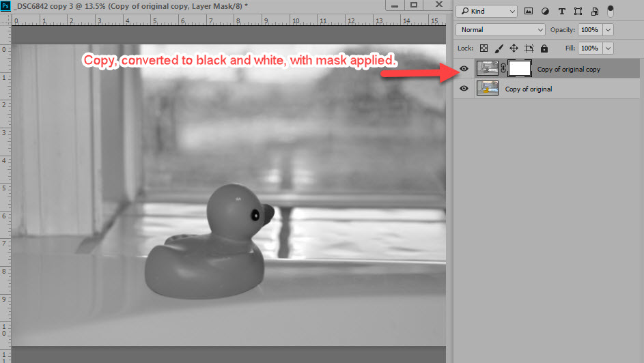Viewport: 644px width, 363px height.
Task: Filter for smart objects icon
Action: [x=594, y=11]
